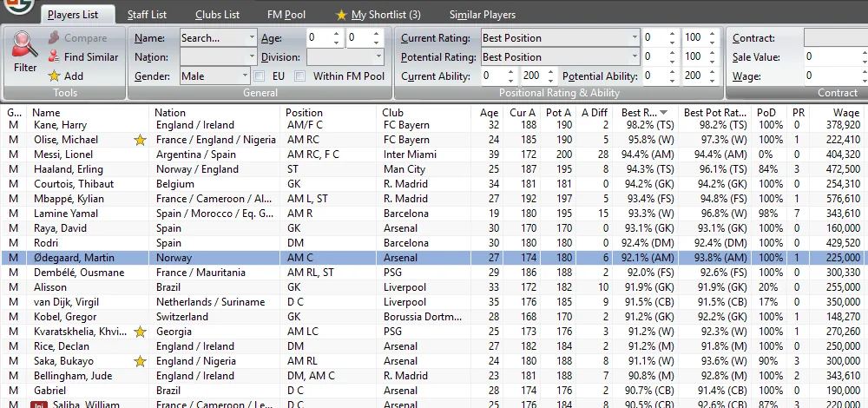Click the Add star icon
Image resolution: width=868 pixels, height=408 pixels.
[54, 76]
